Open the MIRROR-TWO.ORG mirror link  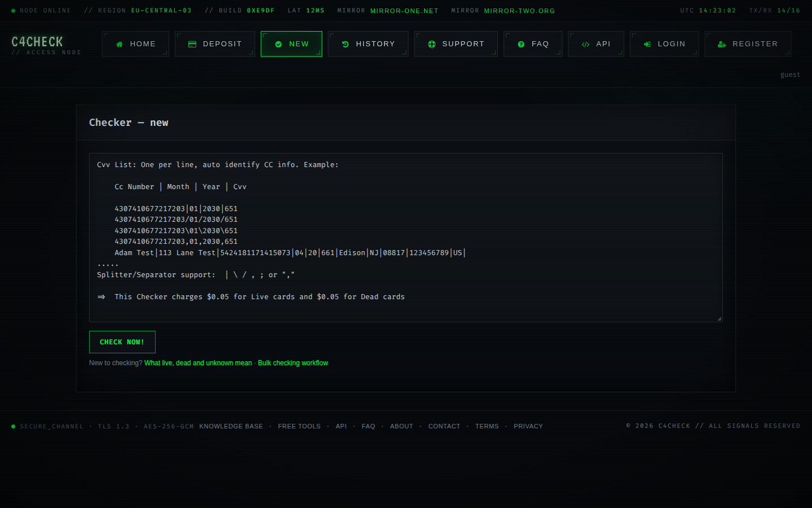[x=519, y=11]
